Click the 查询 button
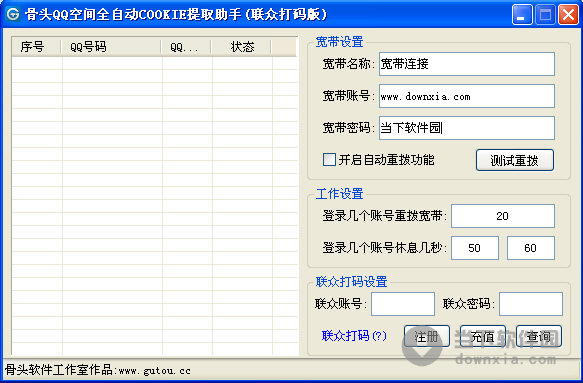This screenshot has width=583, height=383. [x=538, y=337]
